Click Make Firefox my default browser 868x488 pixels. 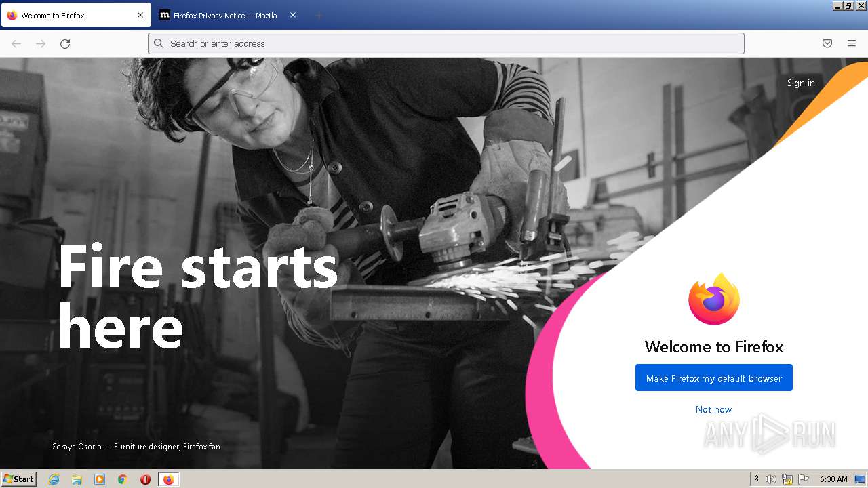pos(714,378)
